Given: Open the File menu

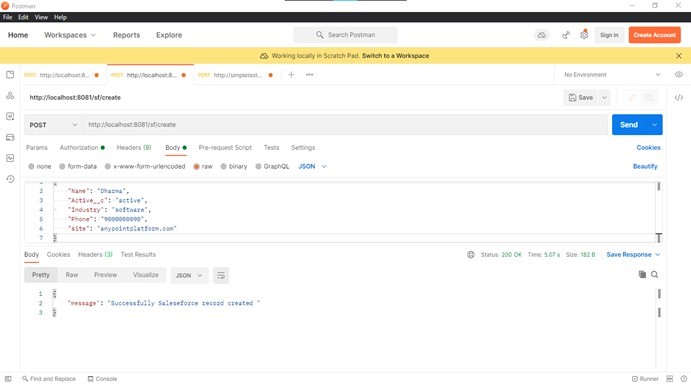Looking at the screenshot, I should coord(7,17).
